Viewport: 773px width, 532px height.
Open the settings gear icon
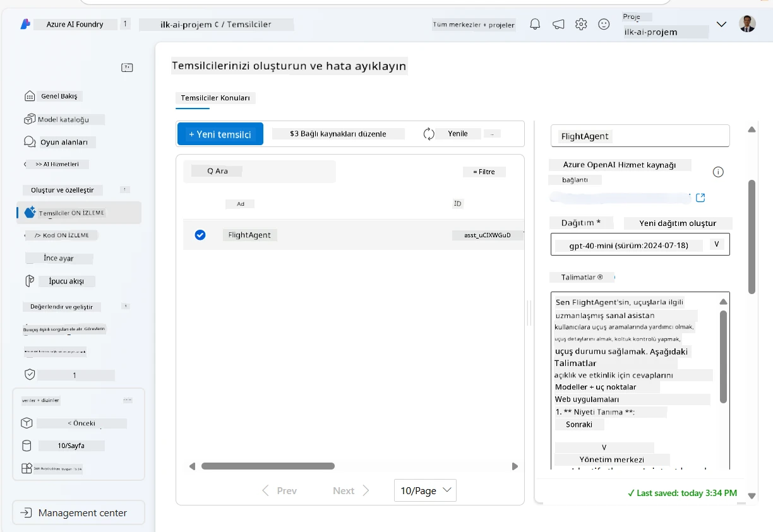coord(581,24)
